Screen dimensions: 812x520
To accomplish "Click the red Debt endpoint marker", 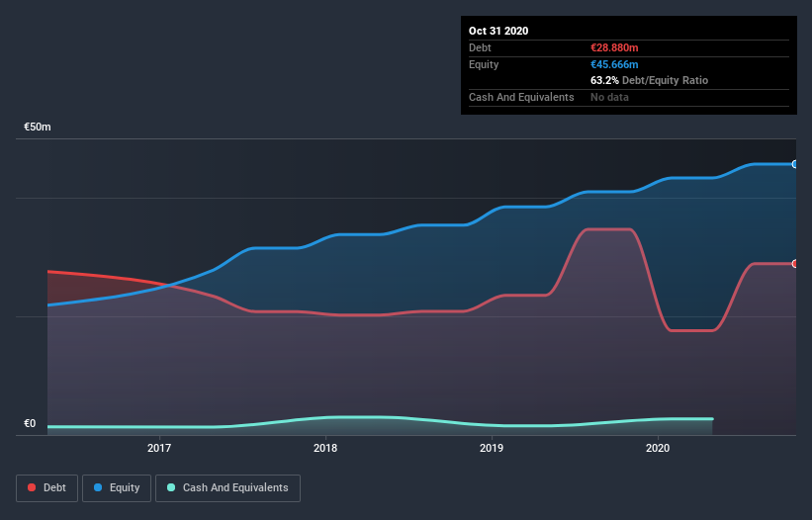I will [795, 263].
